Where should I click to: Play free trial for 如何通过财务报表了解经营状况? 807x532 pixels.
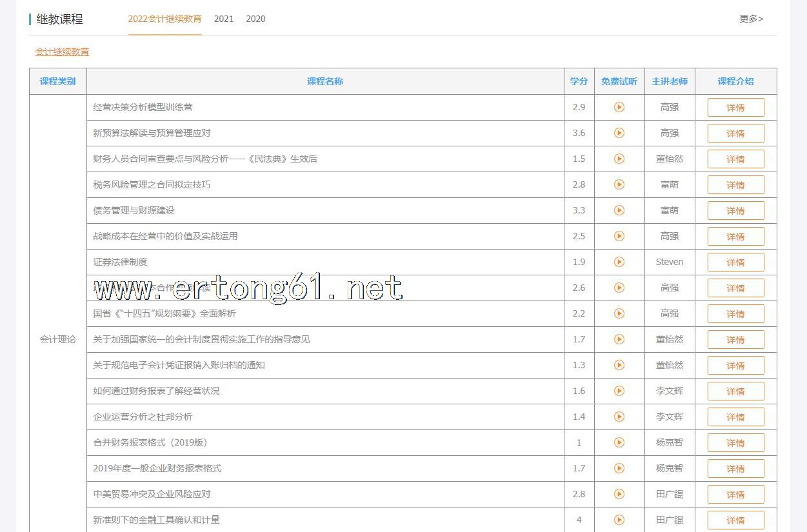point(619,391)
